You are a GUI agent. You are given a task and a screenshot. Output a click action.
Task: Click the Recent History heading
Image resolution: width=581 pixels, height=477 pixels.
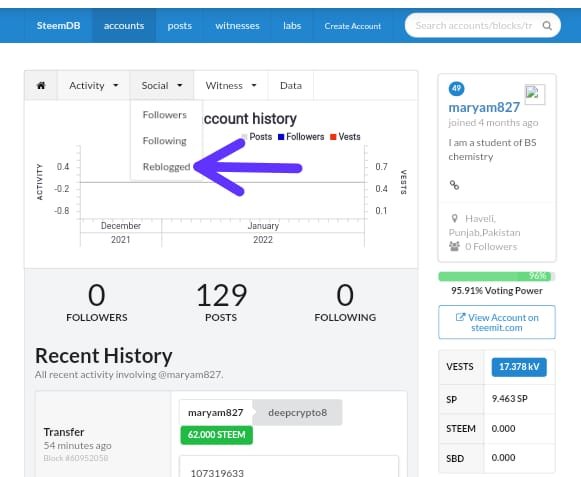pyautogui.click(x=103, y=356)
